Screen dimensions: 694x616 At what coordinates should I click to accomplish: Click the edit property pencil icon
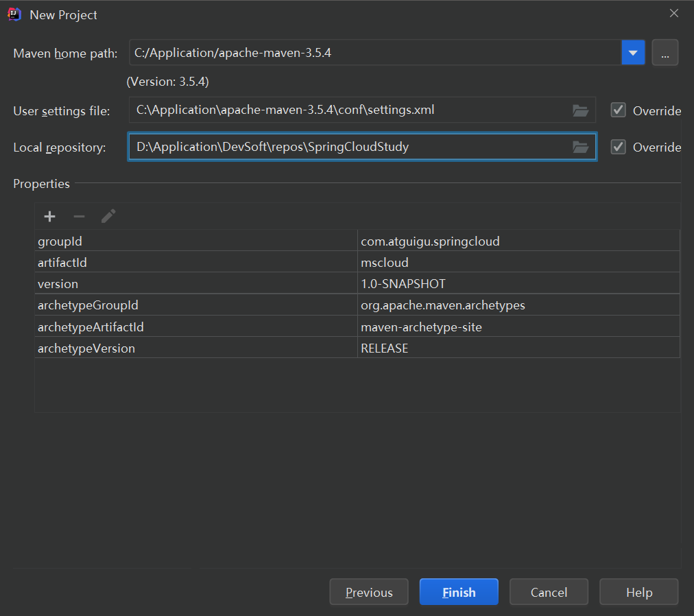[108, 216]
